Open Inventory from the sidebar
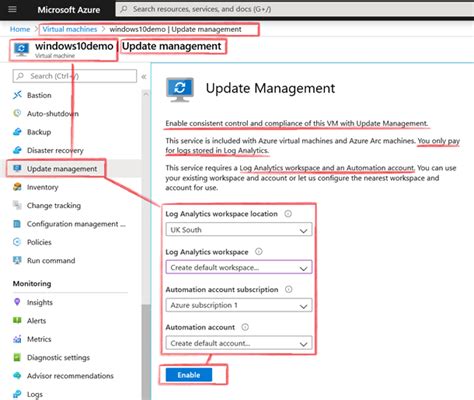This screenshot has height=400, width=474. coord(42,187)
